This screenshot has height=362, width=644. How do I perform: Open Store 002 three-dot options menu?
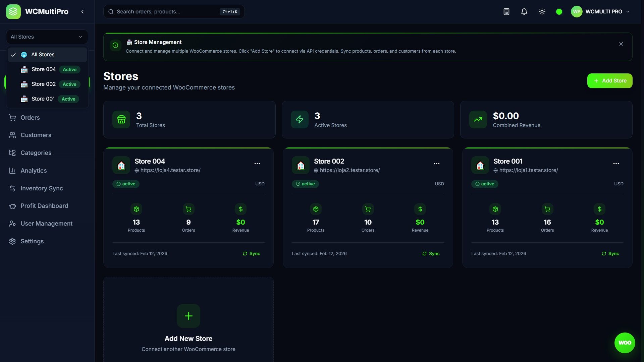click(x=436, y=164)
